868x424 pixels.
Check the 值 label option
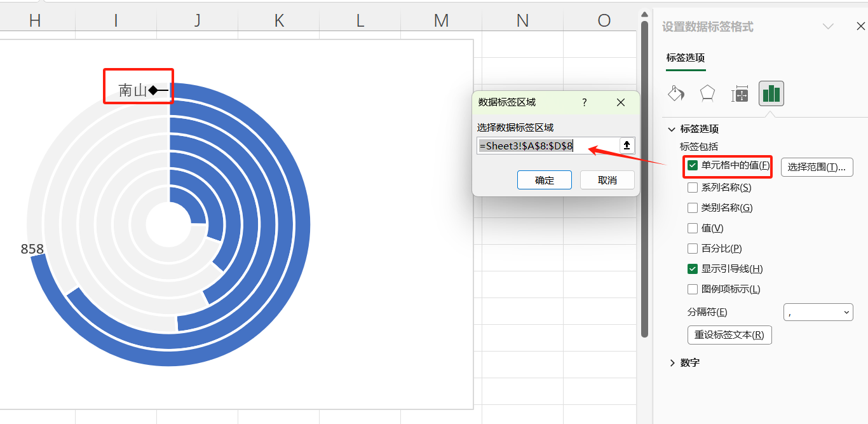pos(692,228)
